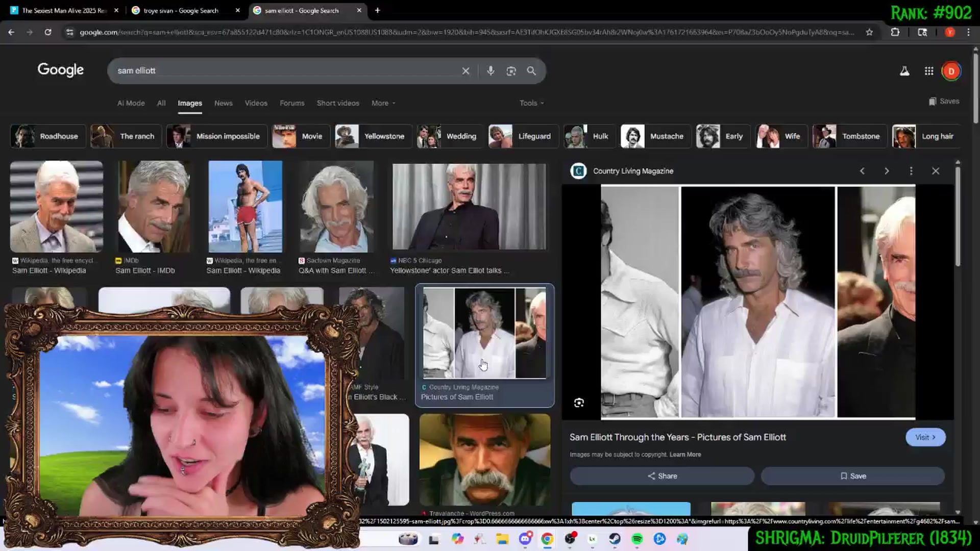This screenshot has width=980, height=551.
Task: Open Google apps grid icon
Action: [x=929, y=71]
